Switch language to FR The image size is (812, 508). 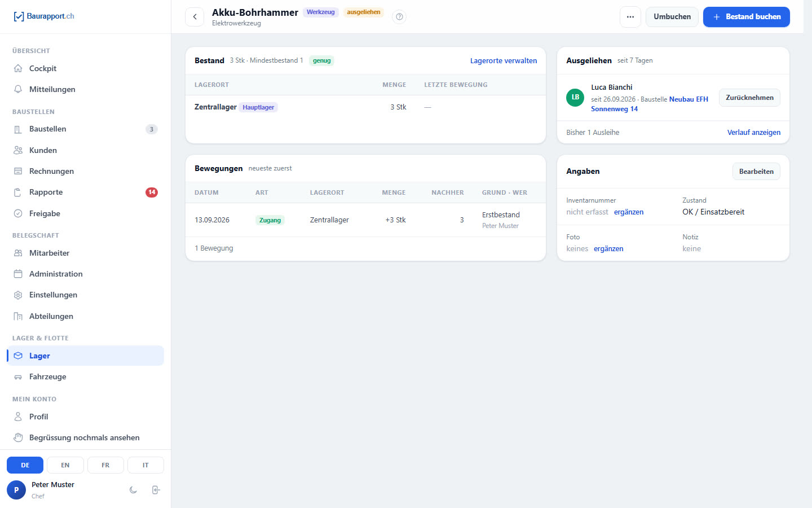coord(105,465)
